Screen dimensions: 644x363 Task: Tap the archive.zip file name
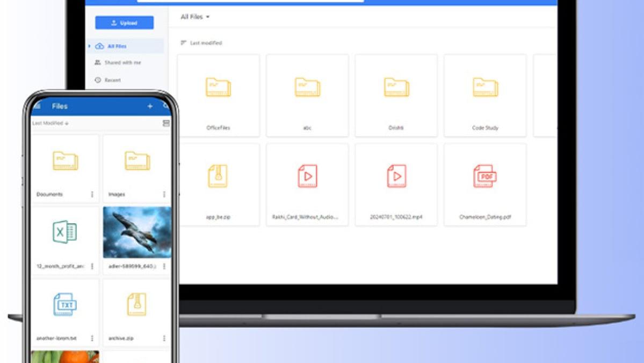[121, 338]
